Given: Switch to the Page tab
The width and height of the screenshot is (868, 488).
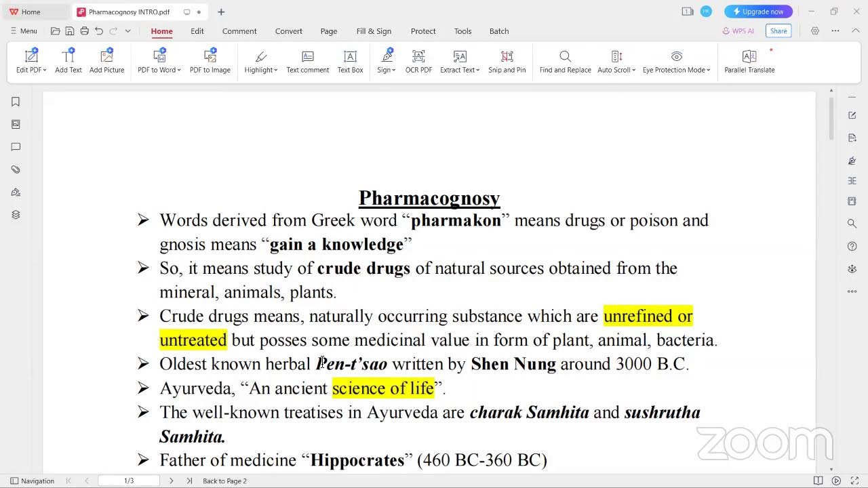Looking at the screenshot, I should (329, 31).
